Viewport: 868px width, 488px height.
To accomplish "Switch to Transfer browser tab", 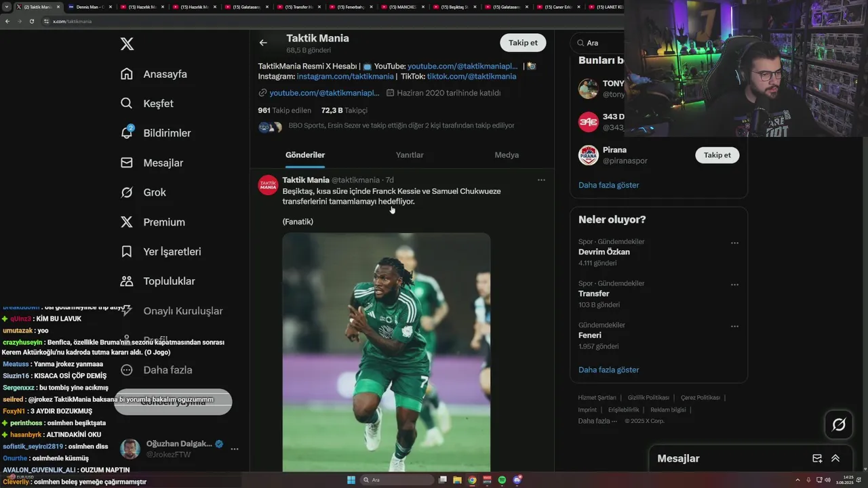I will (298, 7).
